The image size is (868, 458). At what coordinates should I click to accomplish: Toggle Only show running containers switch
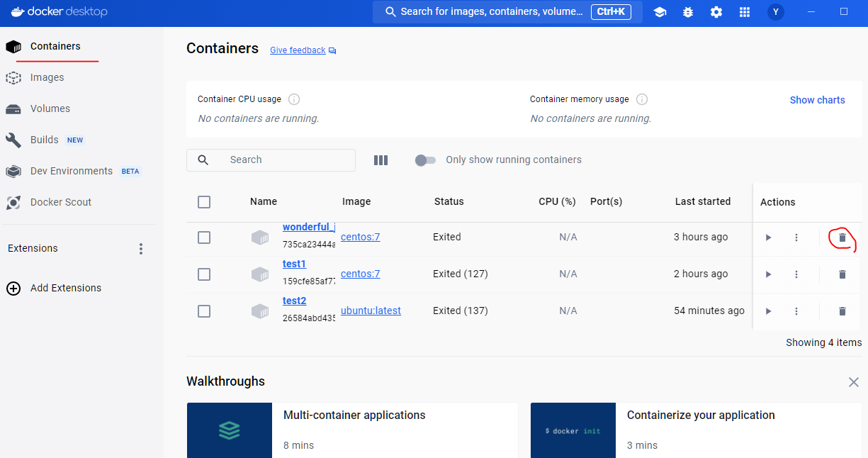(425, 160)
